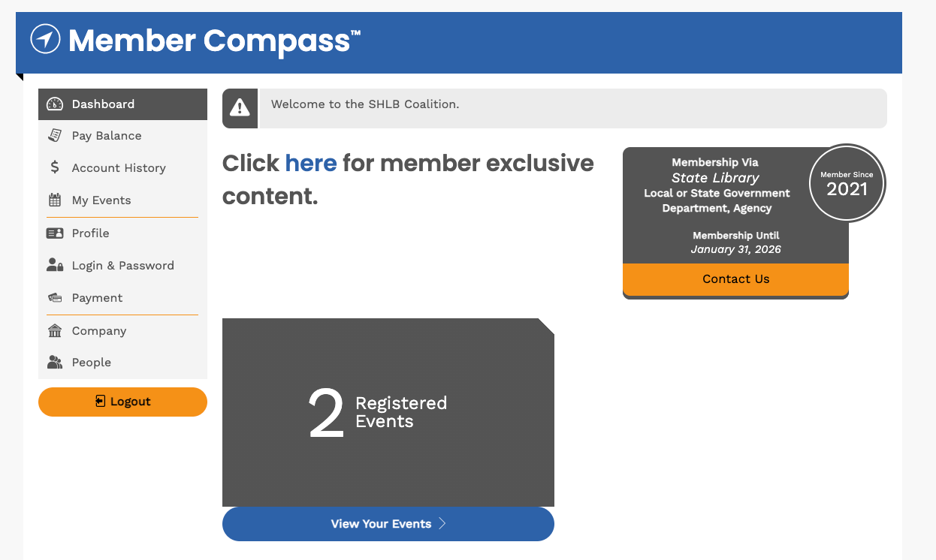Screen dimensions: 936x560
Task: Click the People group icon
Action: [55, 363]
